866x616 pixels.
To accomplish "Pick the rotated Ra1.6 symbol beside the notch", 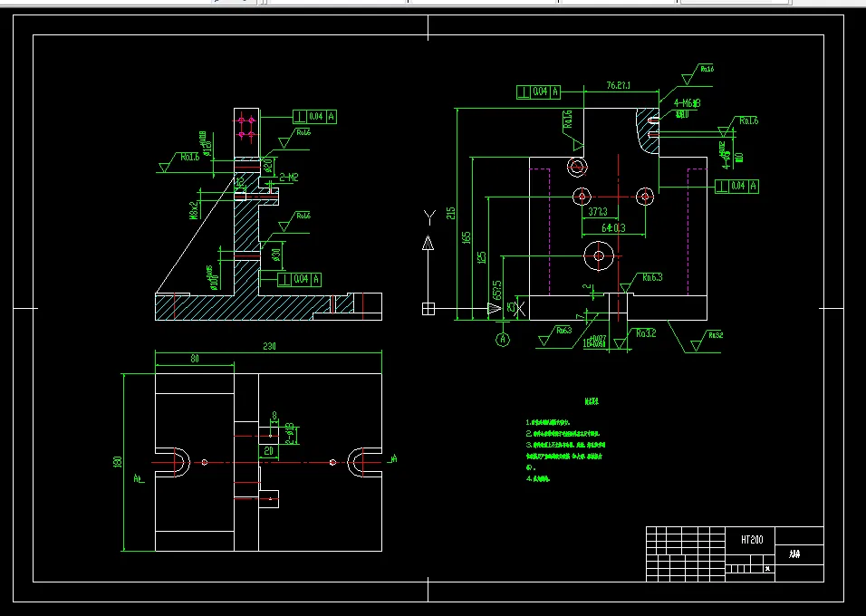I will 573,130.
